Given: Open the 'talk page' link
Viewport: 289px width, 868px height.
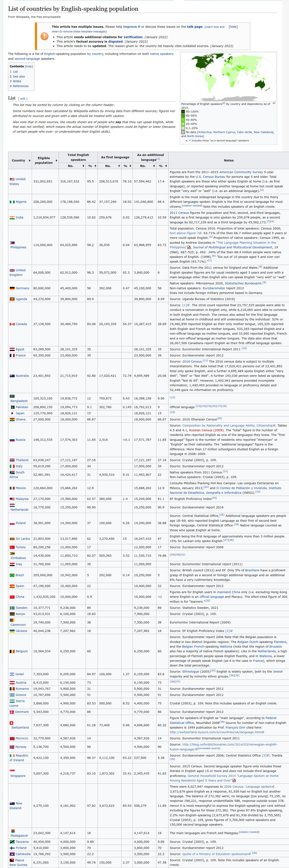Looking at the screenshot, I should click(195, 27).
